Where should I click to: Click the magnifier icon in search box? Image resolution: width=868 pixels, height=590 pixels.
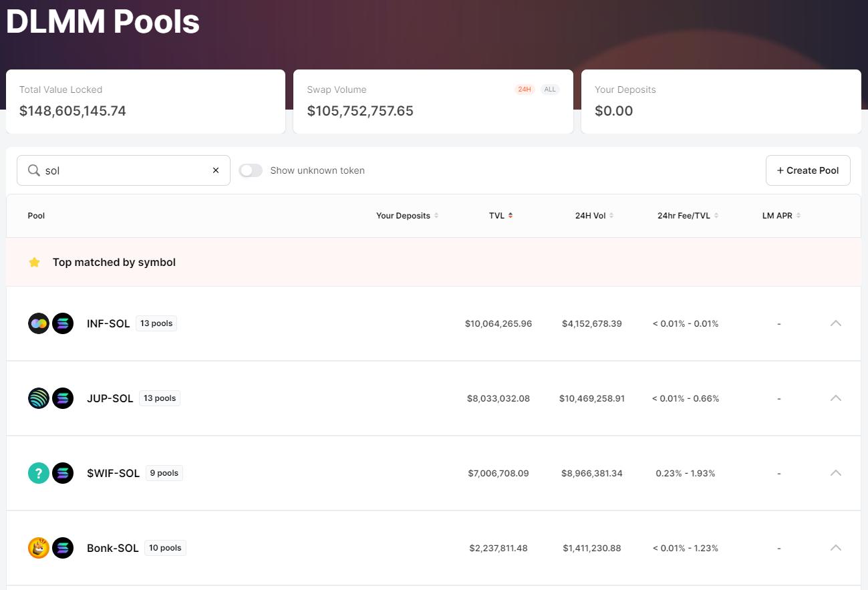pos(33,170)
